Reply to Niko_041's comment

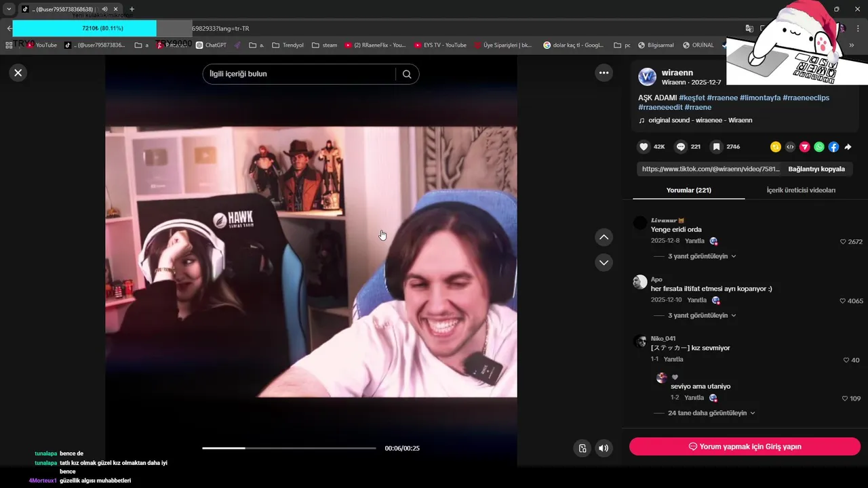[x=673, y=359]
